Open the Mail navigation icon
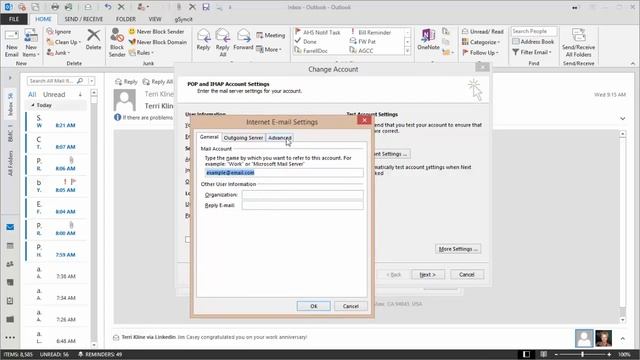The image size is (640, 360). (x=10, y=227)
